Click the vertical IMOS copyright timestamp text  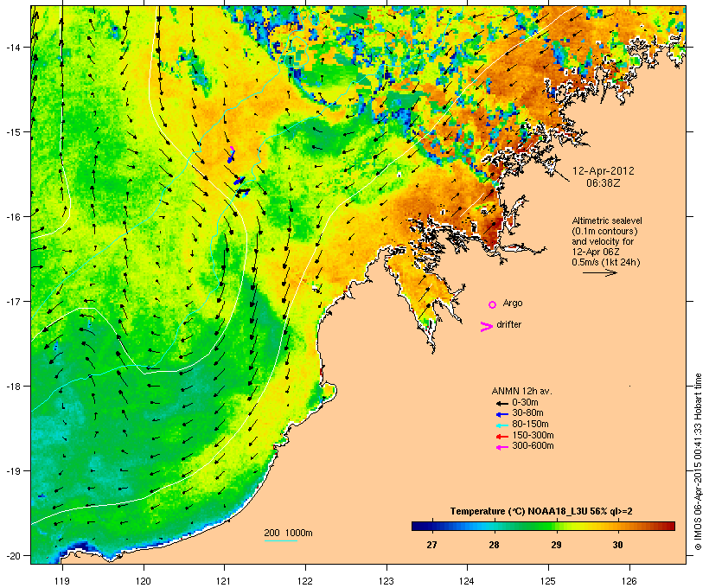pyautogui.click(x=698, y=462)
